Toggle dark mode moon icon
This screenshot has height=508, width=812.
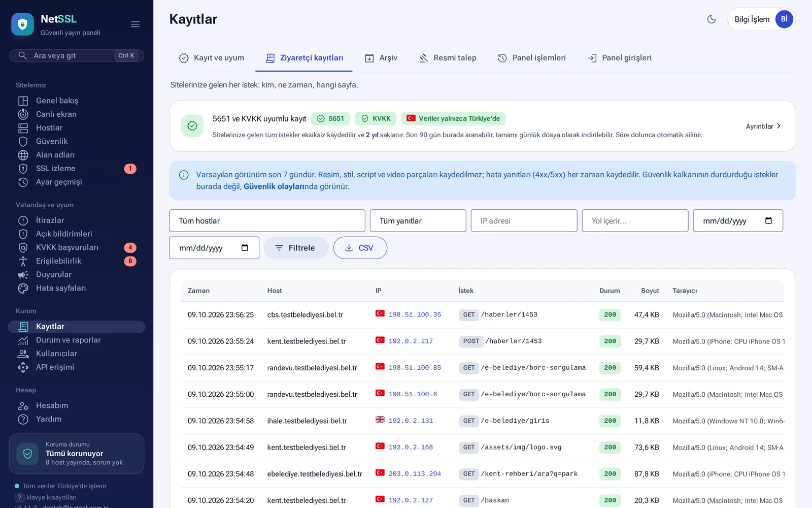coord(712,19)
